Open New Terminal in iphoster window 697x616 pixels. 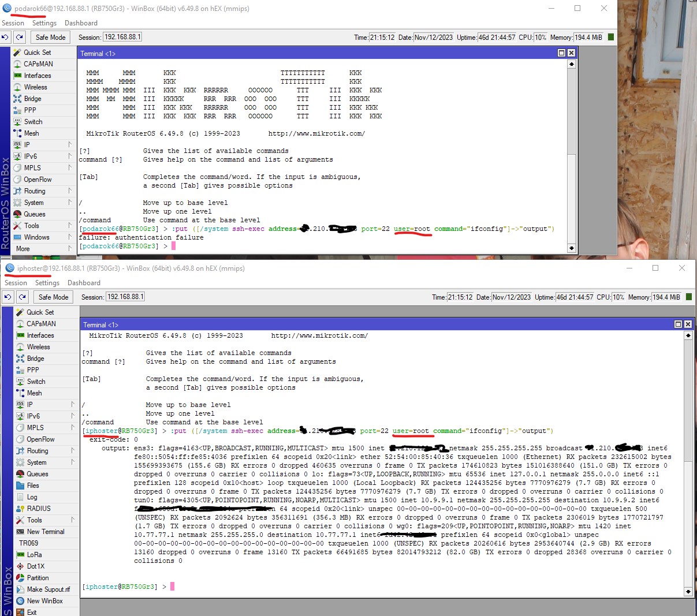pos(47,531)
